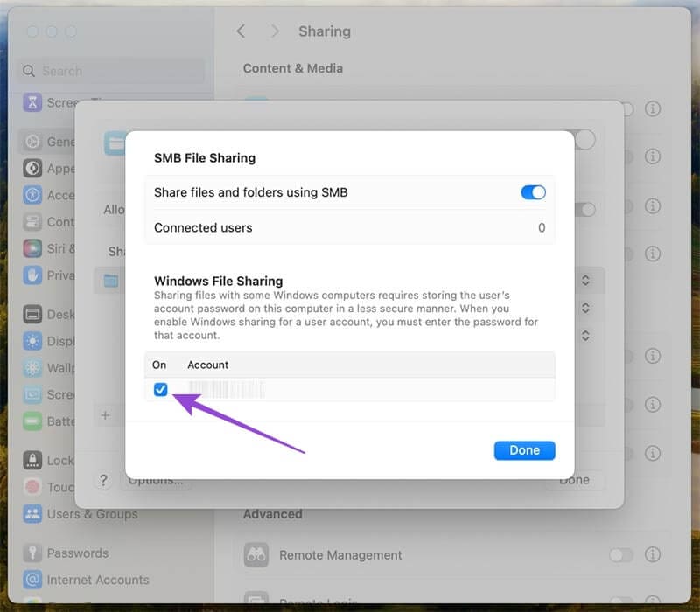
Task: Disable Share files and folders using SMB
Action: coord(532,192)
